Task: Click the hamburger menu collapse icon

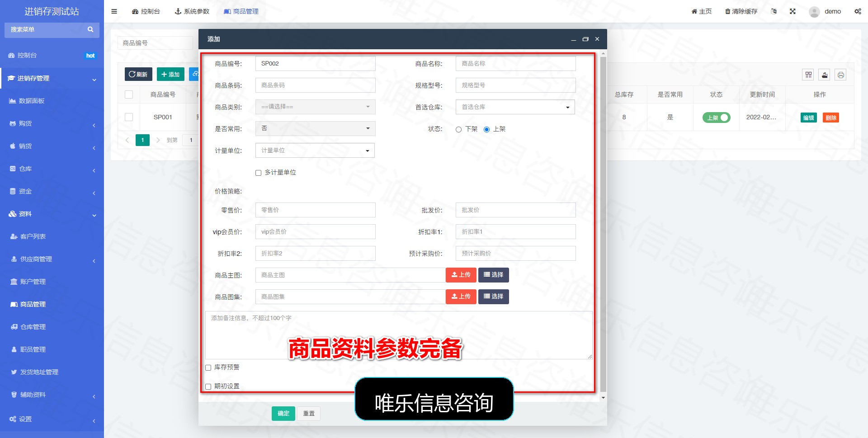Action: point(114,11)
